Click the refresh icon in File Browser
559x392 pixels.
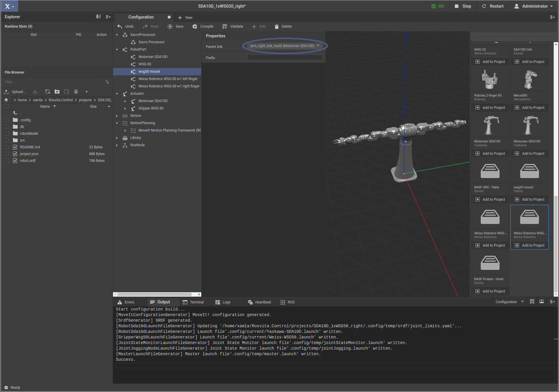point(48,92)
